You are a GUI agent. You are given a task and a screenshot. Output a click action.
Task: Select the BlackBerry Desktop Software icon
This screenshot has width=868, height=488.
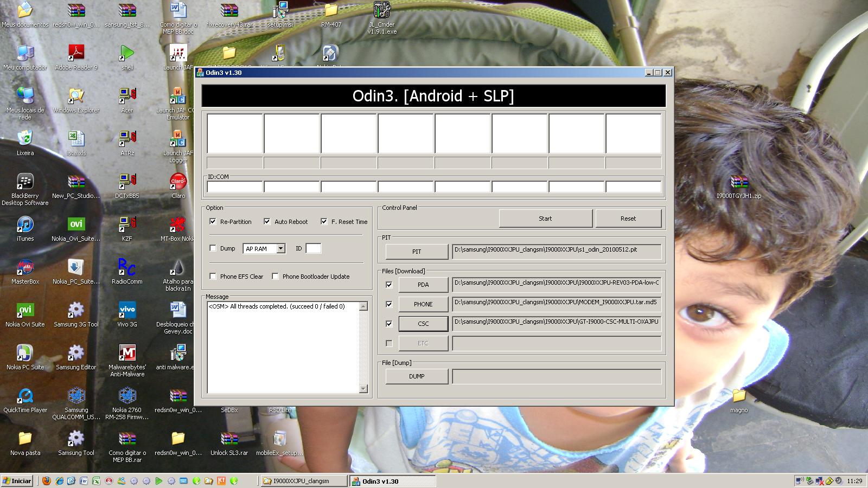click(25, 190)
